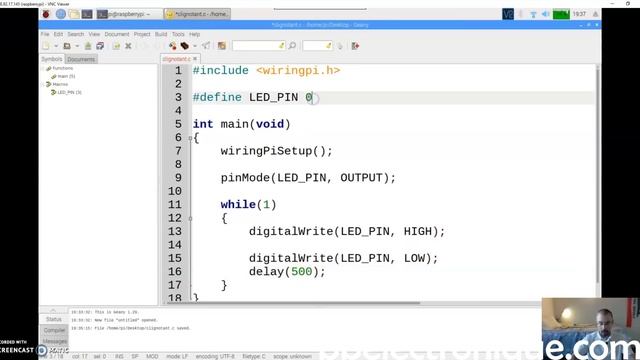Click the New file toolbar icon
This screenshot has width=640, height=360.
[x=46, y=46]
